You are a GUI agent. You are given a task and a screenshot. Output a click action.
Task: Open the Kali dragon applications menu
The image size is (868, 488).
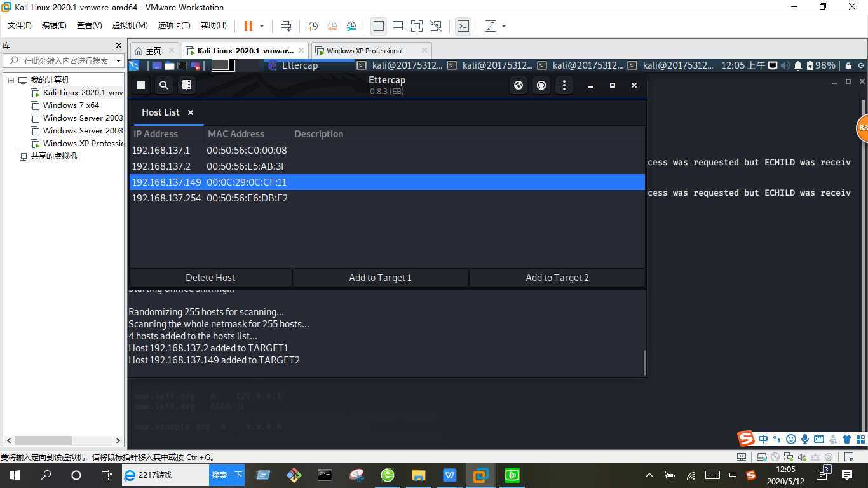point(134,65)
